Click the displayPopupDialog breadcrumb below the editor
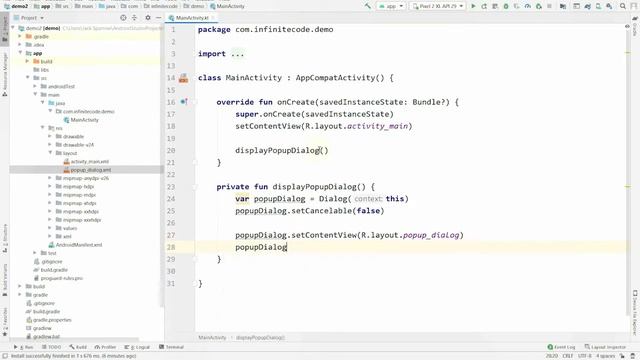This screenshot has width=640, height=360. [260, 338]
